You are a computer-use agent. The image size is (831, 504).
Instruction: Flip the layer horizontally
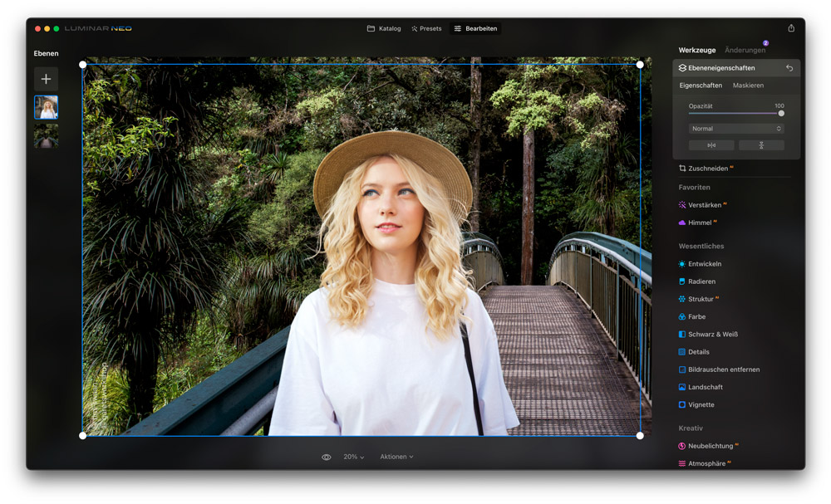click(x=711, y=145)
